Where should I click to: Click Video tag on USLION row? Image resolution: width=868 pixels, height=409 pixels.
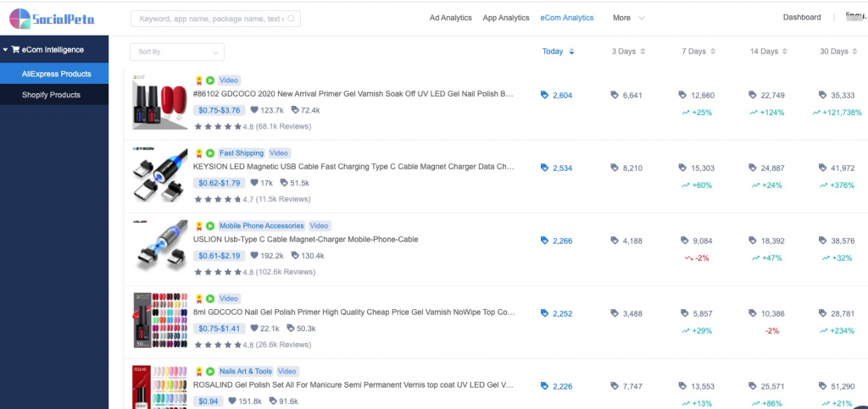[x=320, y=225]
